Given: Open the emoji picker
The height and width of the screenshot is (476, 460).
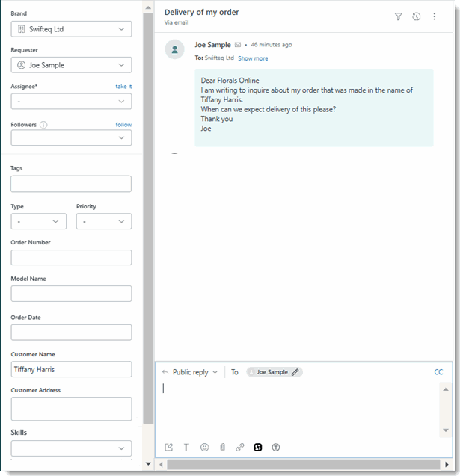Looking at the screenshot, I should tap(204, 447).
